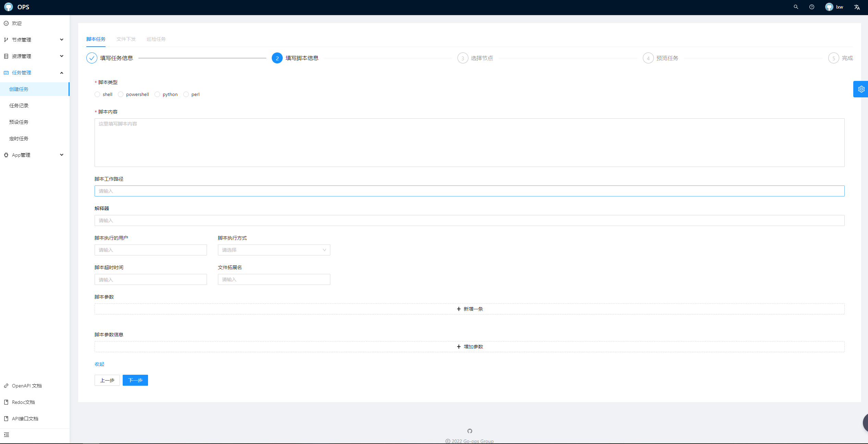Expand the App管理 menu
This screenshot has width=868, height=444.
(34, 155)
